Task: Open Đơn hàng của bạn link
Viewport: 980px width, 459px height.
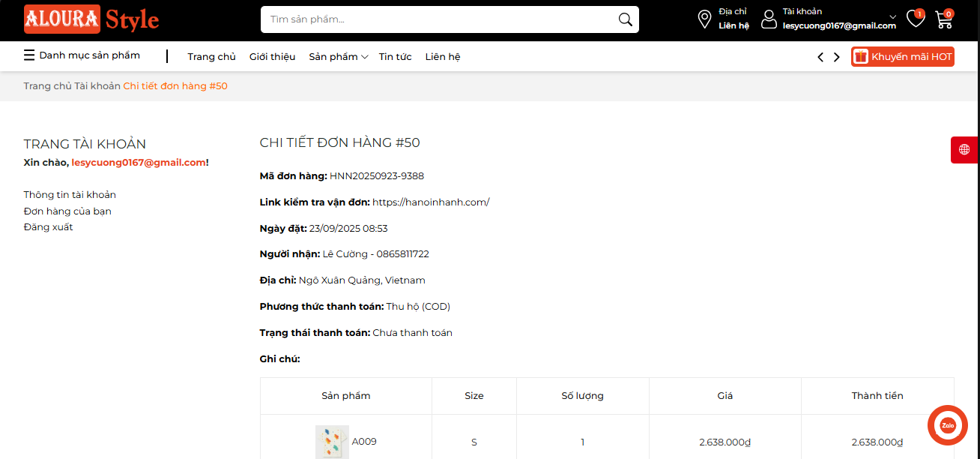Action: click(x=67, y=211)
